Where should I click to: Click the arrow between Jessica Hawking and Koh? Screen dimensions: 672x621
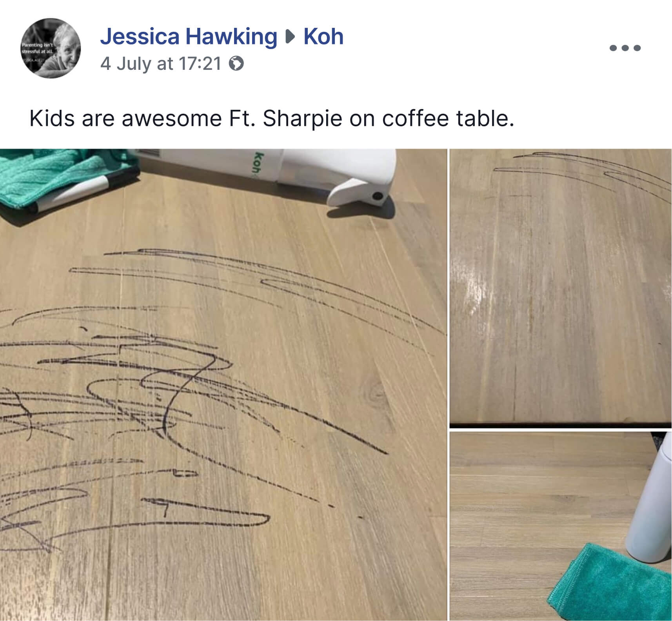tap(291, 37)
